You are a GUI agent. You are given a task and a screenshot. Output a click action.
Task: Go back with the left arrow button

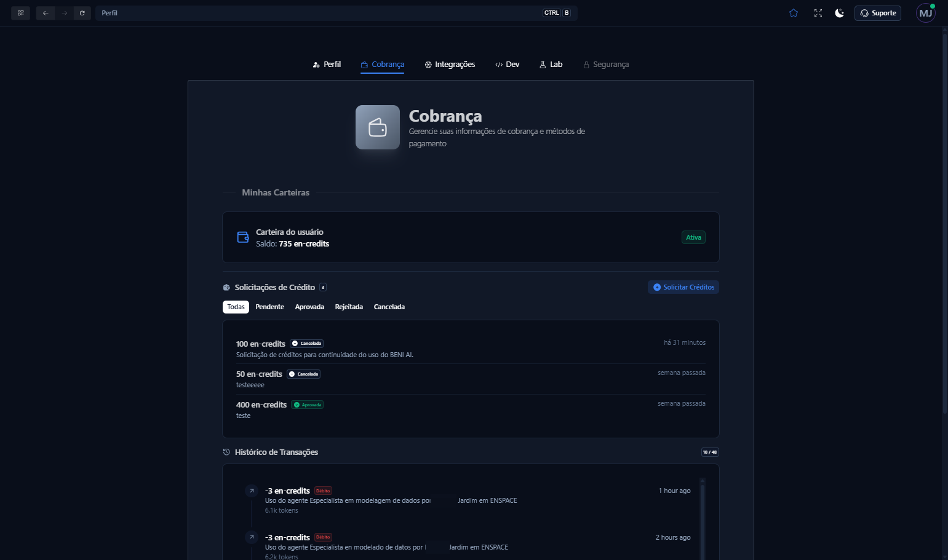(x=46, y=13)
